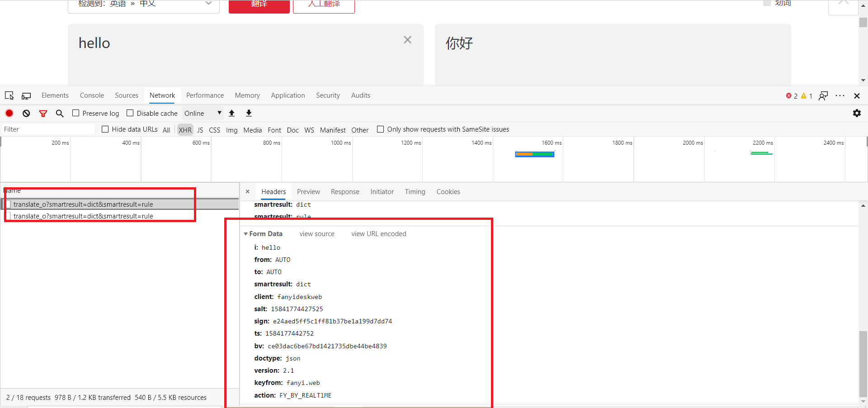868x408 pixels.
Task: Filter requests by WS
Action: (309, 130)
